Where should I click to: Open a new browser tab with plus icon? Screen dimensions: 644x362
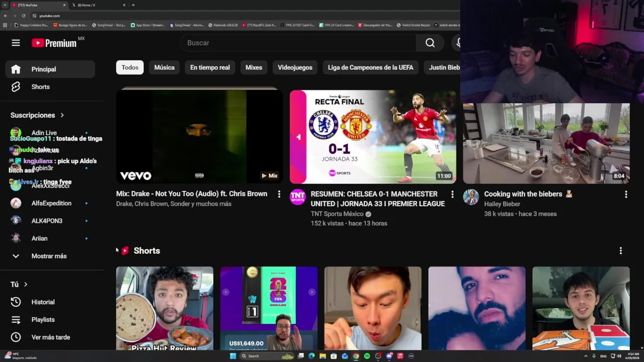[133, 5]
